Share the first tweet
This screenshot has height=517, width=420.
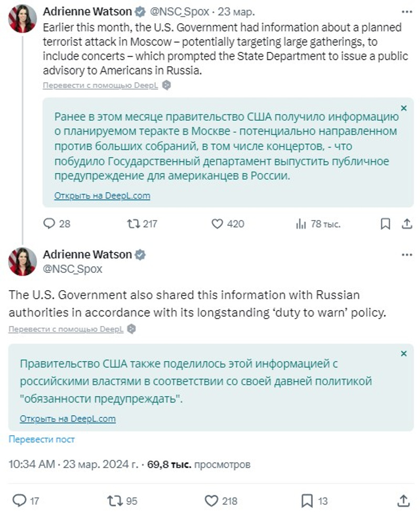(x=406, y=224)
